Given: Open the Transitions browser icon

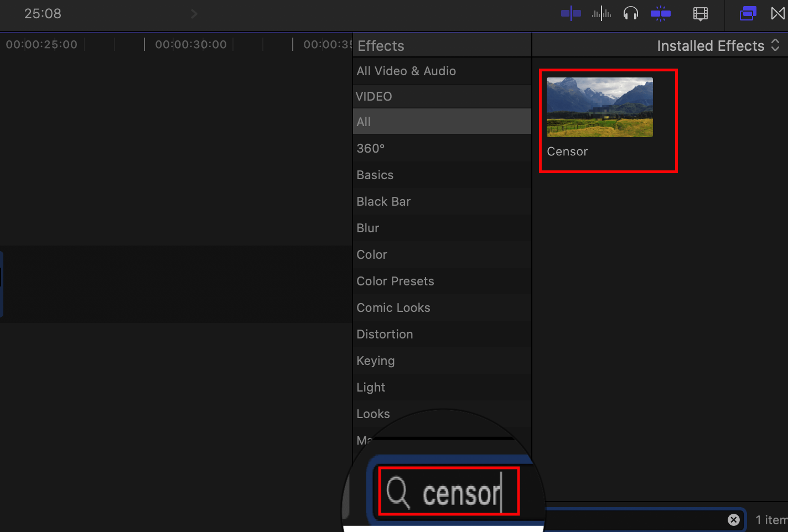Looking at the screenshot, I should 778,13.
